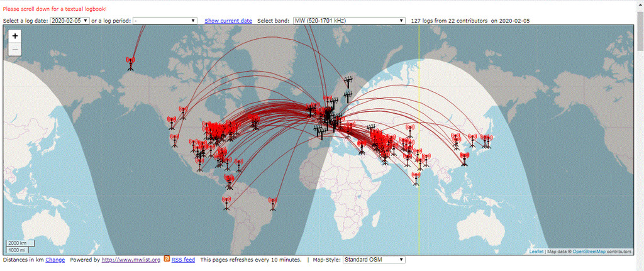The image size is (644, 271).
Task: Click the orange RSS feed icon
Action: (x=167, y=259)
